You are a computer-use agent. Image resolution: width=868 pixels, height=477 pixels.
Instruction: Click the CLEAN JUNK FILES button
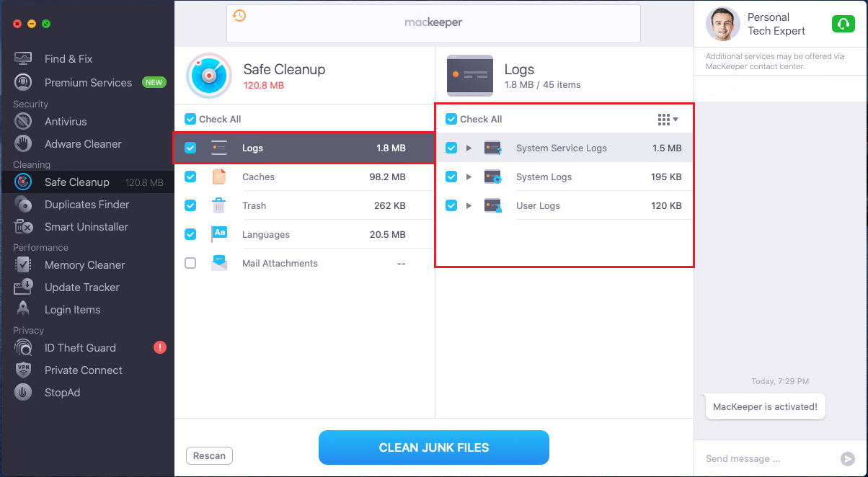pos(434,447)
